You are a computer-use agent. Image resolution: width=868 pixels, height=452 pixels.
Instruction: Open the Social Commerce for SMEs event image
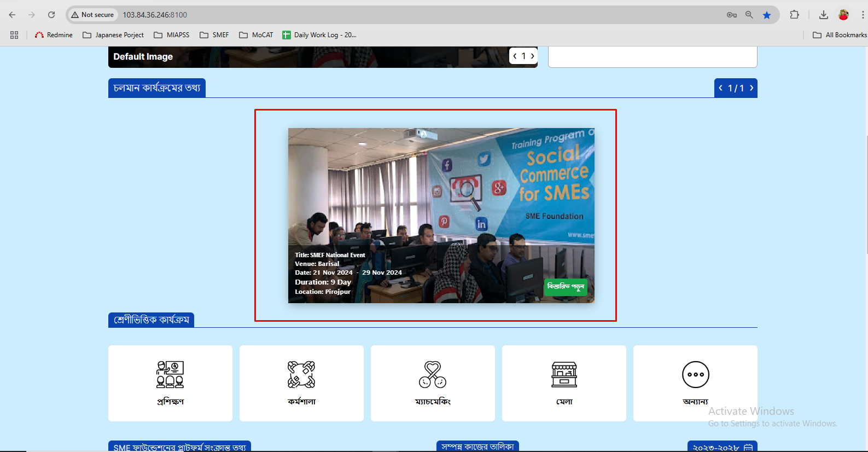(x=441, y=215)
